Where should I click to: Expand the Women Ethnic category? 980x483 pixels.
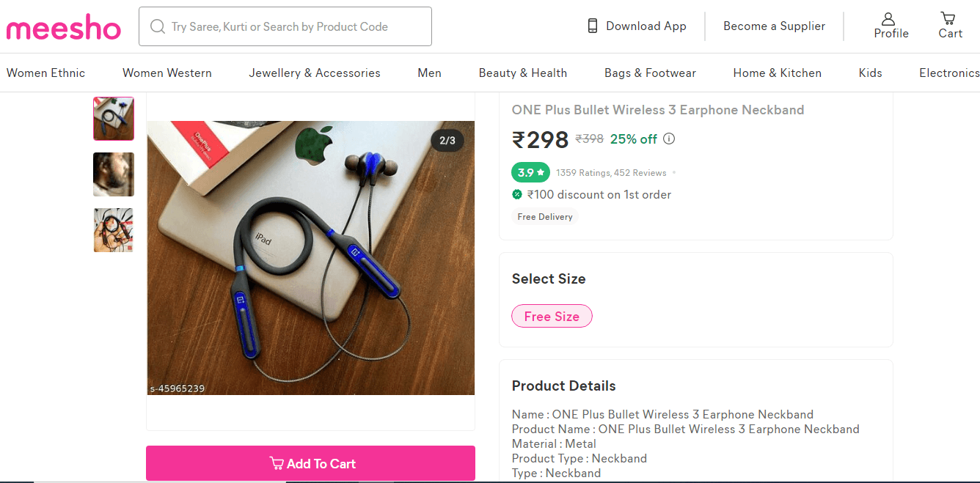click(x=45, y=73)
